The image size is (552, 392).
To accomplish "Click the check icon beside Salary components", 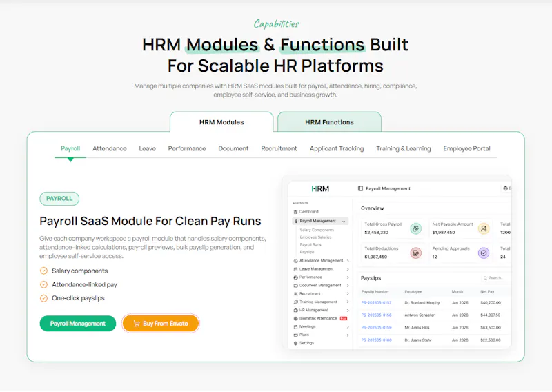I will point(43,271).
